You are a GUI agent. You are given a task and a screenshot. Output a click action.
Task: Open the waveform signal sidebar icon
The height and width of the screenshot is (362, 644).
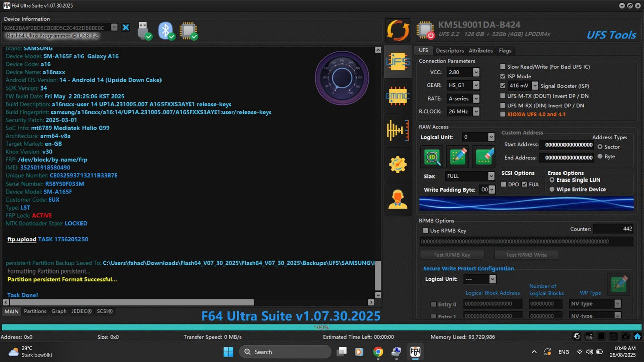pyautogui.click(x=397, y=130)
